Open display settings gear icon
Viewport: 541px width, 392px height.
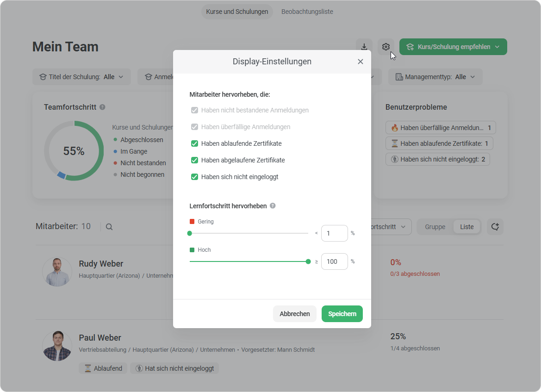386,47
